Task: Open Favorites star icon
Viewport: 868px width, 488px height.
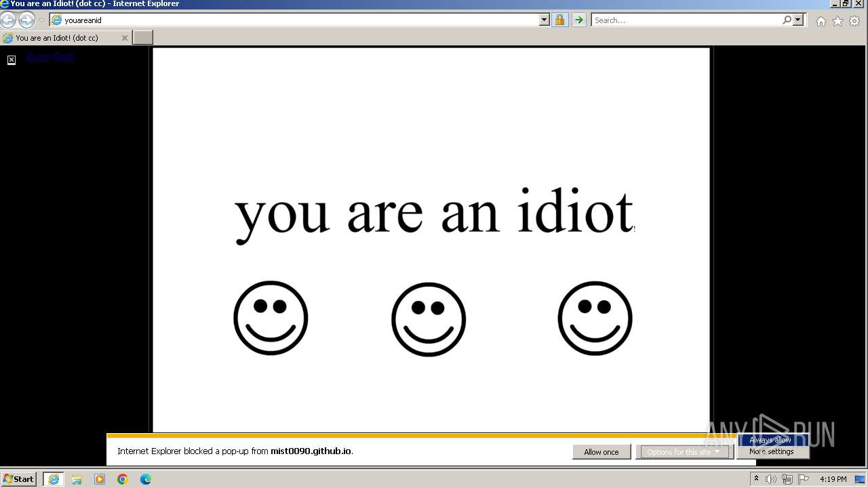Action: point(837,21)
